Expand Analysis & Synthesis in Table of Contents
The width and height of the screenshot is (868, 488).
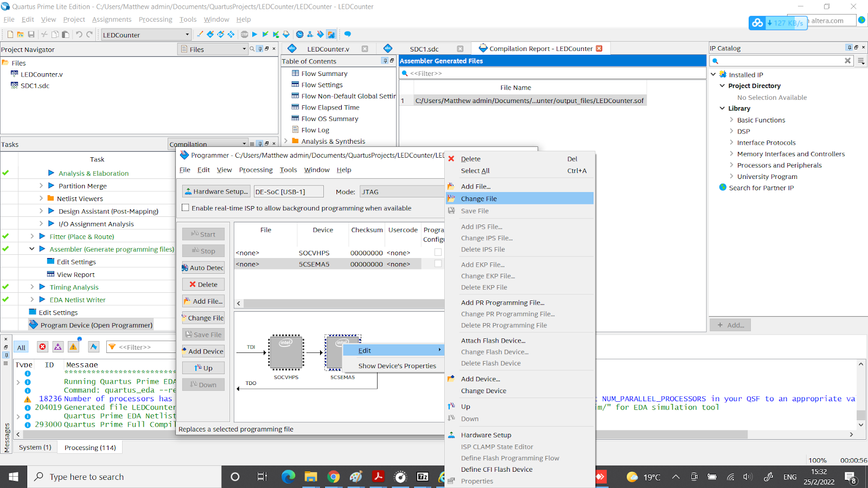[286, 141]
